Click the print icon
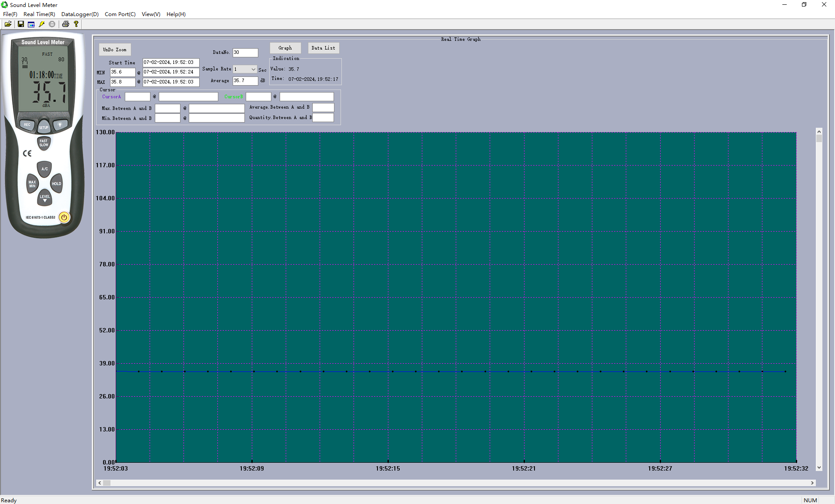Viewport: 835px width, 504px height. click(65, 24)
